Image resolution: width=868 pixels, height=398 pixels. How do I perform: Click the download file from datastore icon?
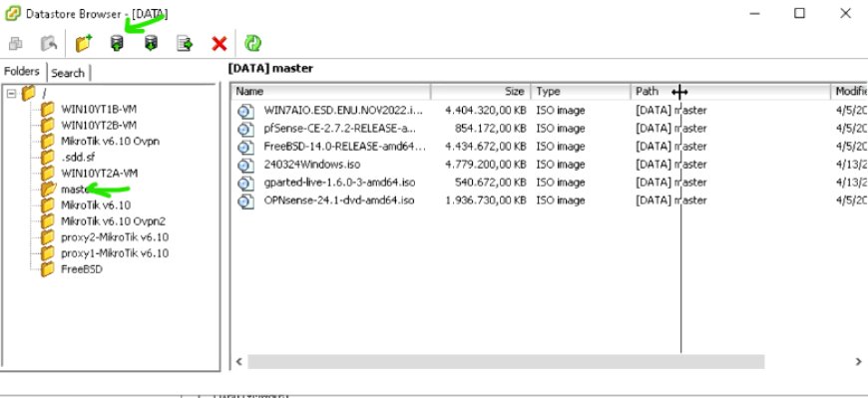coord(151,43)
